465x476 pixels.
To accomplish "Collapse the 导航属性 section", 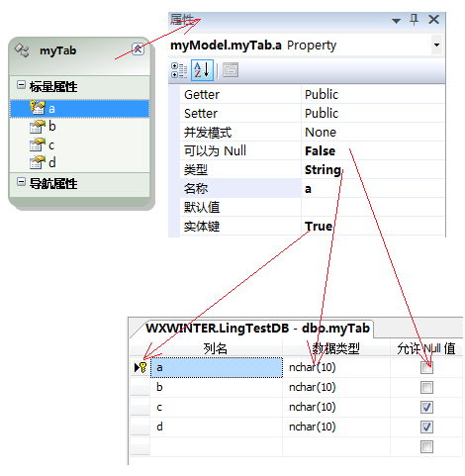I will click(x=21, y=182).
